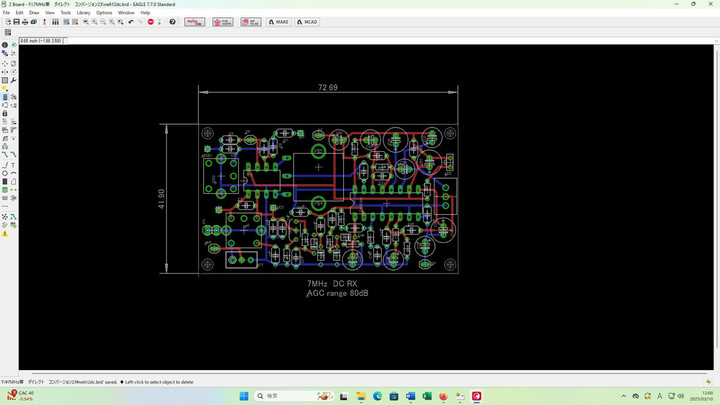720x405 pixels.
Task: Open the Windows Start menu
Action: coord(244,396)
